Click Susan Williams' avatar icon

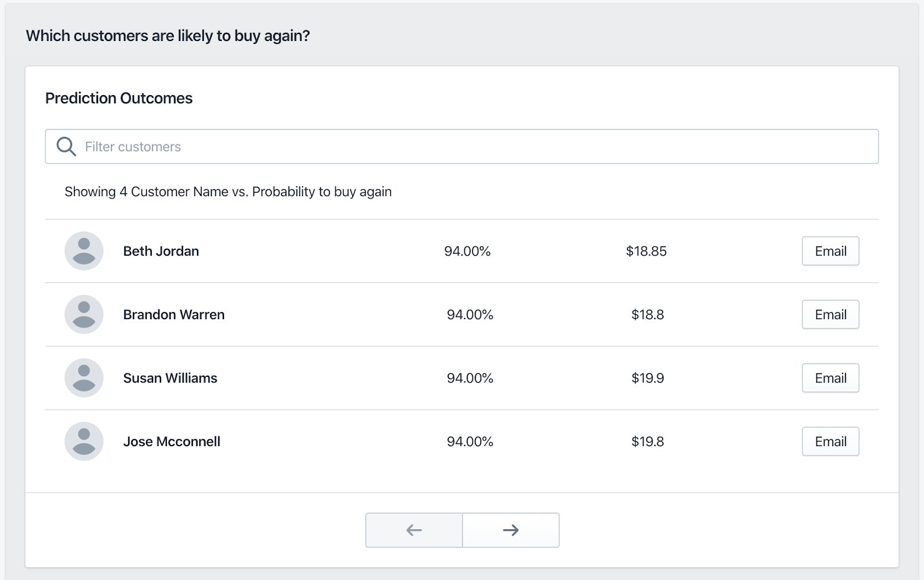pyautogui.click(x=84, y=378)
